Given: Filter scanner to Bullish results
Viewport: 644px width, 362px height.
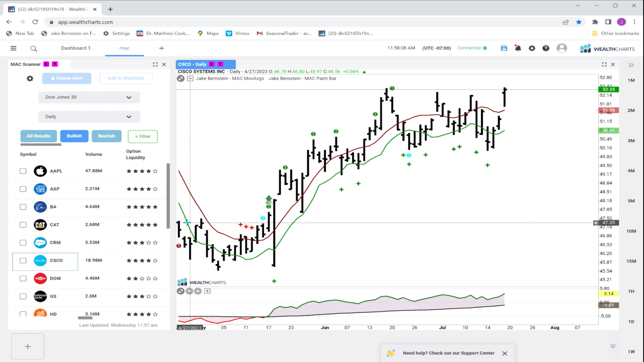Looking at the screenshot, I should [74, 136].
